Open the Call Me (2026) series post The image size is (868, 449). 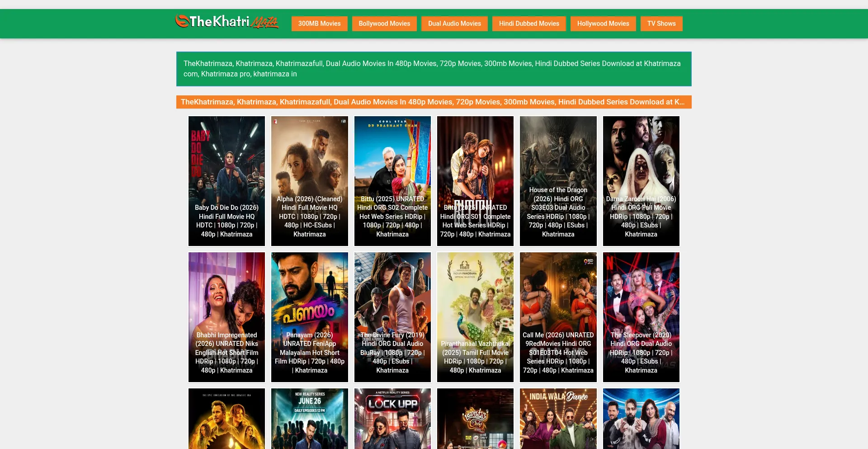click(558, 317)
